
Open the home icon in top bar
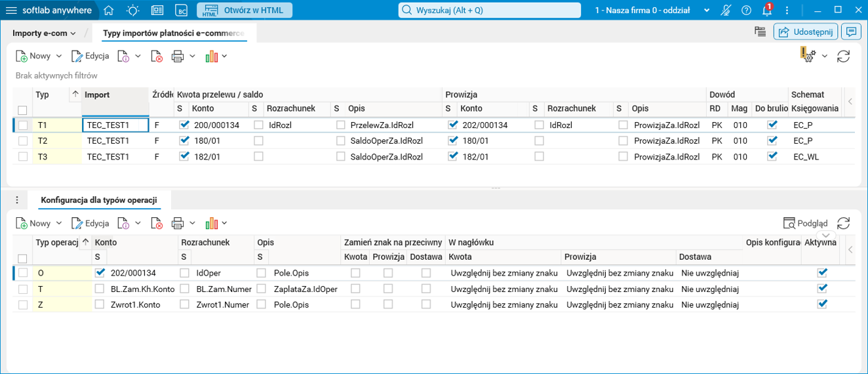click(x=109, y=10)
